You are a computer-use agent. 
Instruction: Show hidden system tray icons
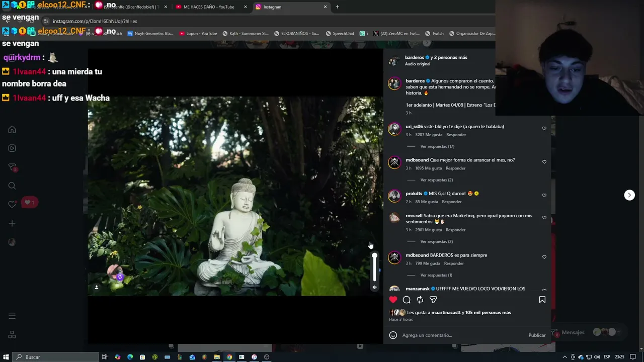(x=565, y=357)
